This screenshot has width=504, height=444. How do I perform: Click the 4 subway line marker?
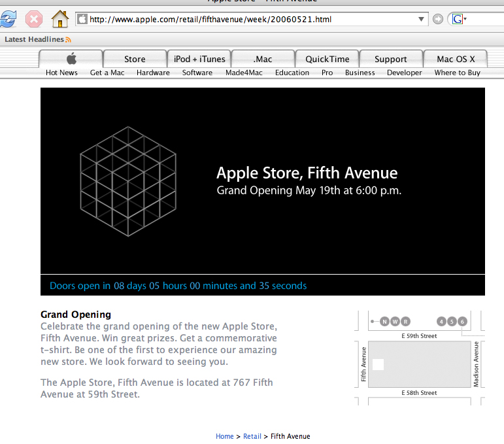point(441,321)
